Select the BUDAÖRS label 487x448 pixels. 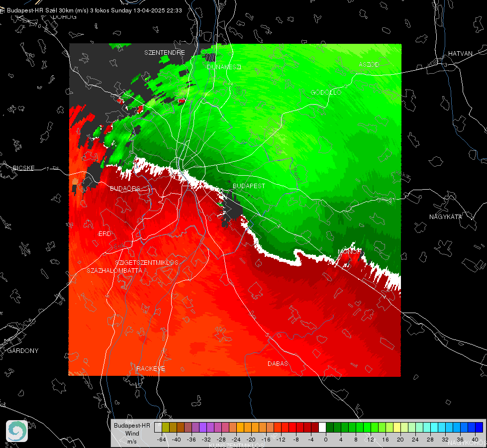pos(125,188)
